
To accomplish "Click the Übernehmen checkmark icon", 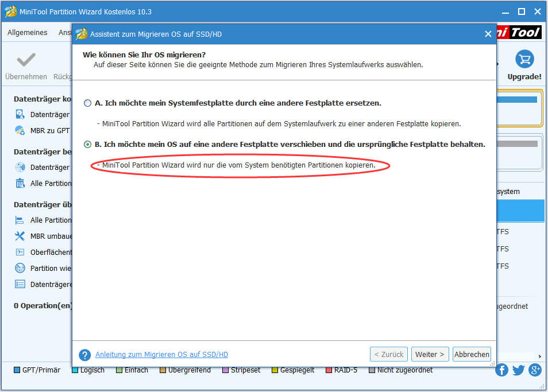I will pyautogui.click(x=26, y=60).
